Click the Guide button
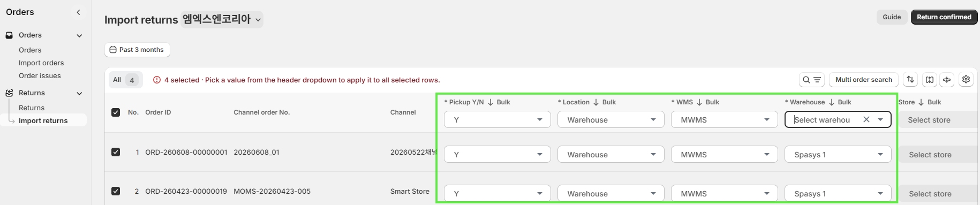This screenshot has height=205, width=980. tap(892, 17)
